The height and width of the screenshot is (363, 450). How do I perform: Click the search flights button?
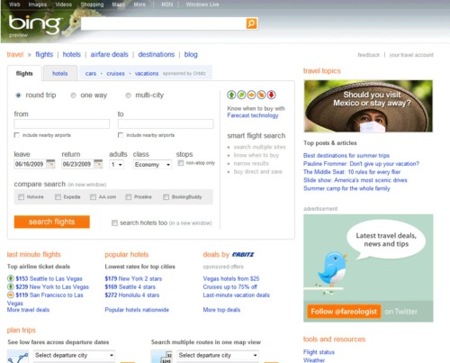click(52, 222)
